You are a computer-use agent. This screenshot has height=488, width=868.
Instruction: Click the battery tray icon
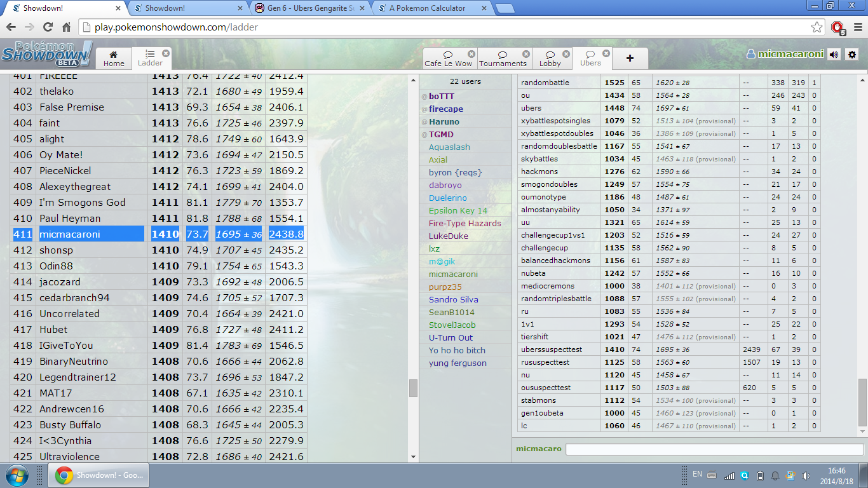tap(759, 475)
